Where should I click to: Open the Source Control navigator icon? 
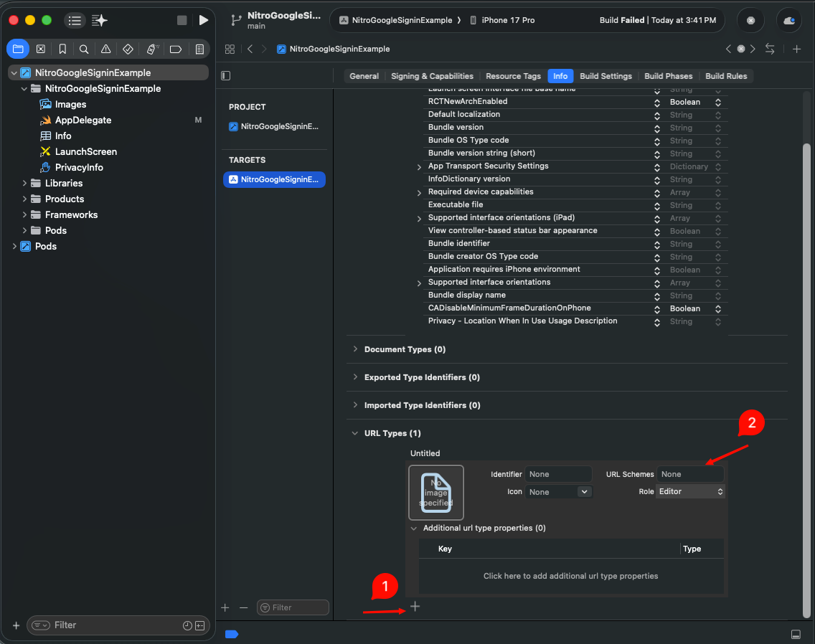point(41,49)
